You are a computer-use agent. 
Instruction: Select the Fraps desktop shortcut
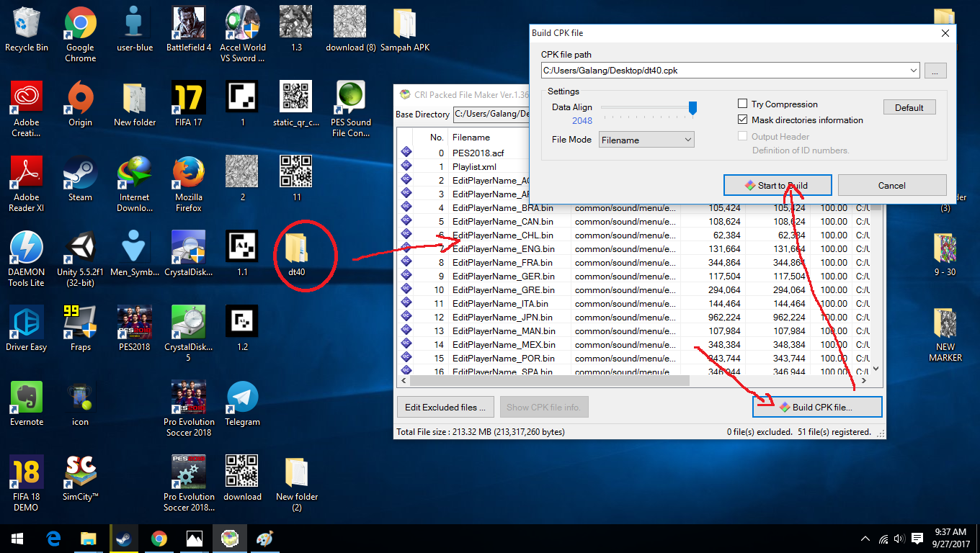pyautogui.click(x=81, y=329)
